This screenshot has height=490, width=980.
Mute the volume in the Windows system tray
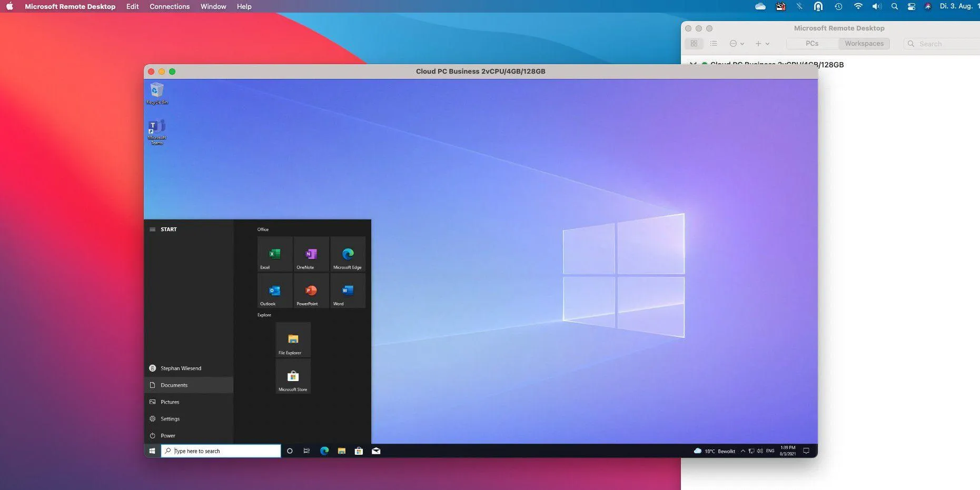tap(759, 451)
